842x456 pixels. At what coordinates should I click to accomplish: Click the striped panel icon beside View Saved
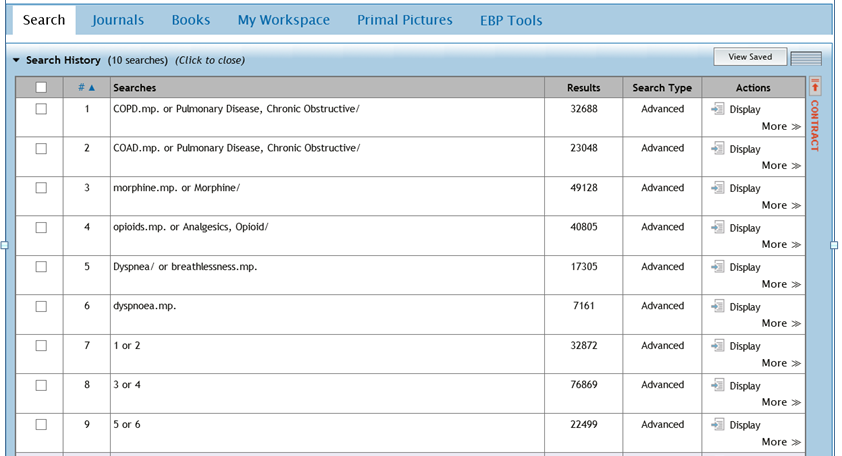click(805, 59)
